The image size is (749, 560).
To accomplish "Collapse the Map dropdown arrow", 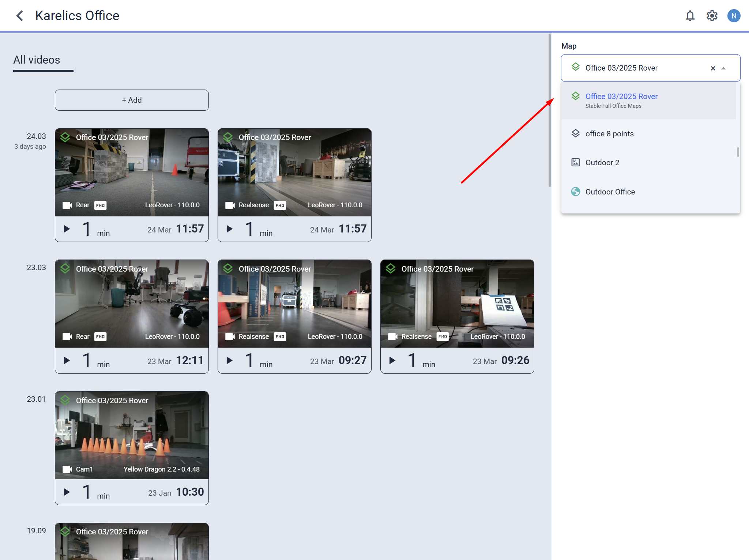I will point(723,68).
